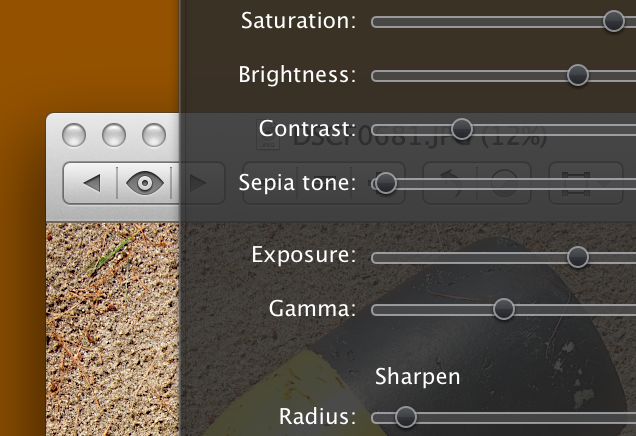This screenshot has width=636, height=436.
Task: Click the orange desktop background
Action: 80,50
